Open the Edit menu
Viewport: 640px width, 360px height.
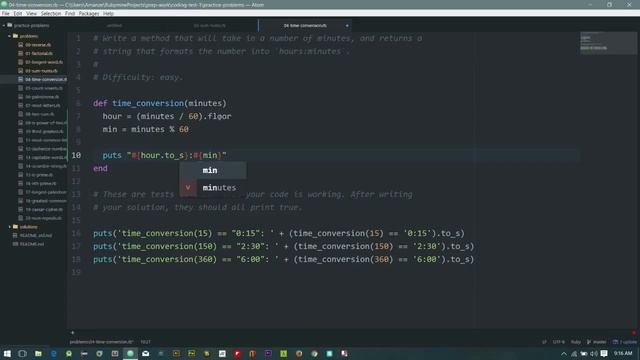coord(18,13)
